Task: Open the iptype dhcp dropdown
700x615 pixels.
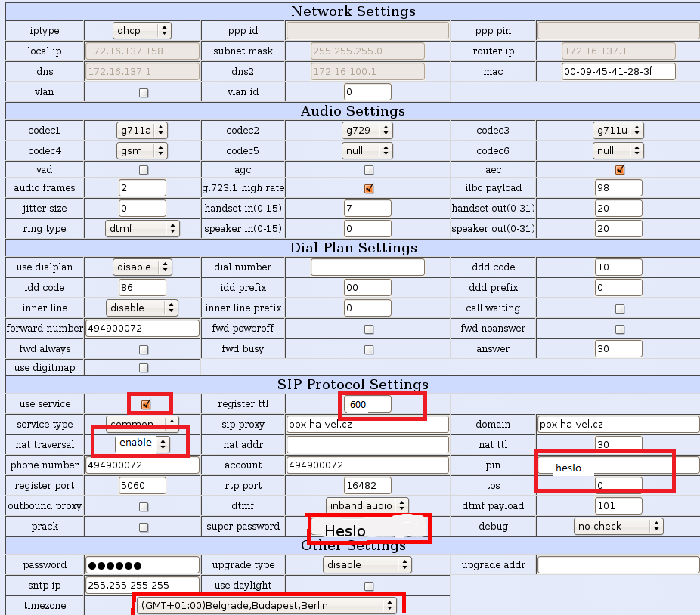Action: pos(142,31)
